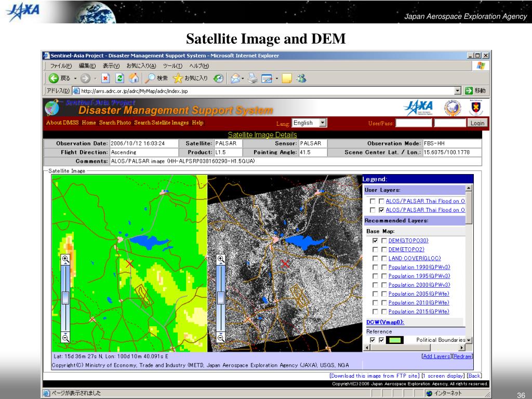Open the お気に入り(A) menu

pos(141,66)
